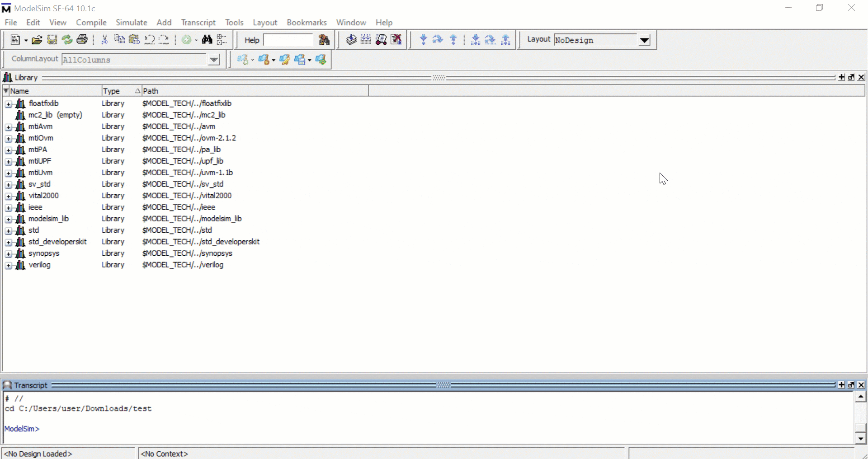Click the Find binoculars icon

[207, 40]
